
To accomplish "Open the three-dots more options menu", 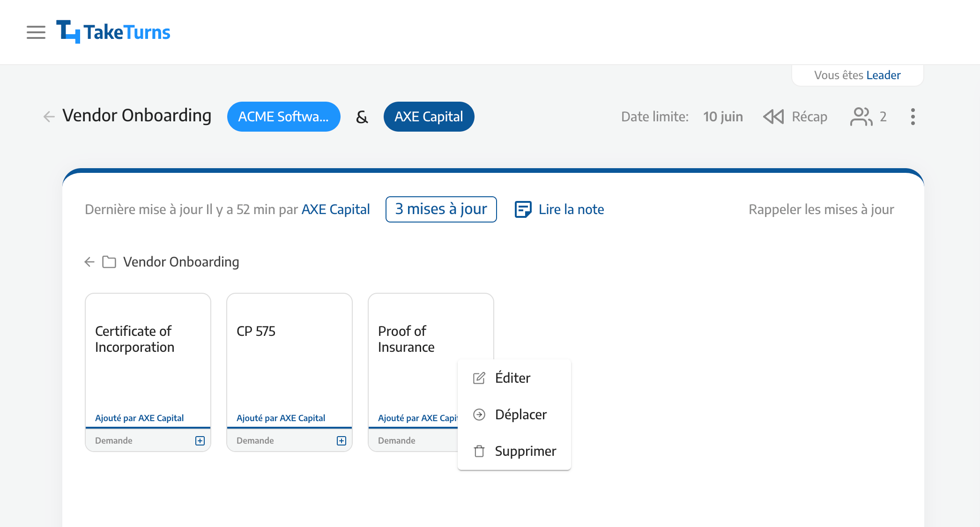I will (x=913, y=117).
